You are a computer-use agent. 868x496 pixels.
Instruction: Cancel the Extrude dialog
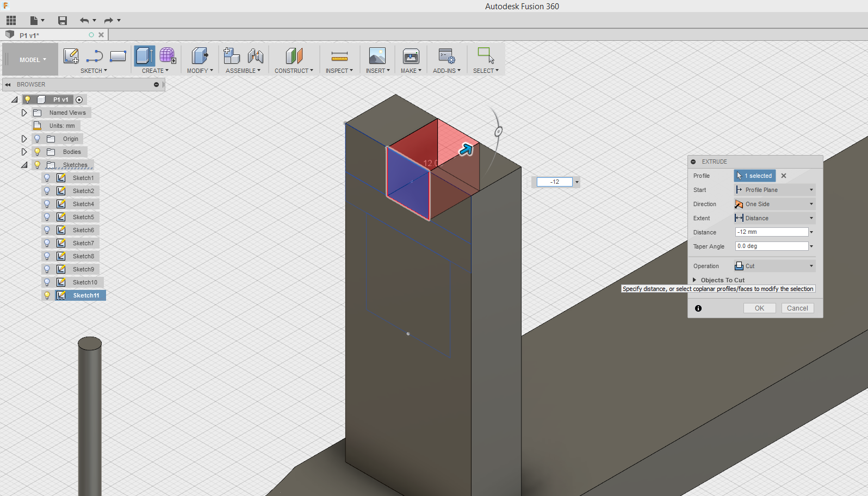click(x=797, y=308)
